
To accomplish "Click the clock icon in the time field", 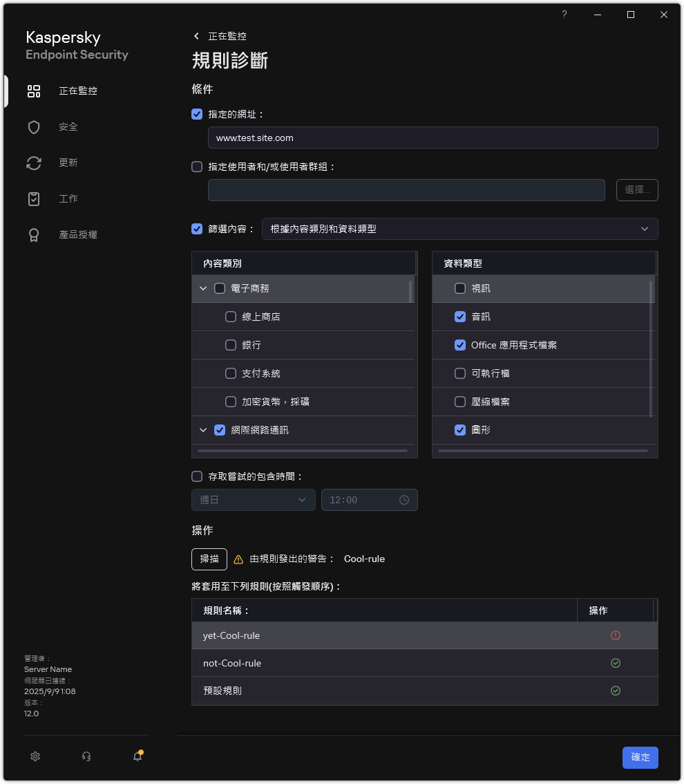I will [x=404, y=499].
